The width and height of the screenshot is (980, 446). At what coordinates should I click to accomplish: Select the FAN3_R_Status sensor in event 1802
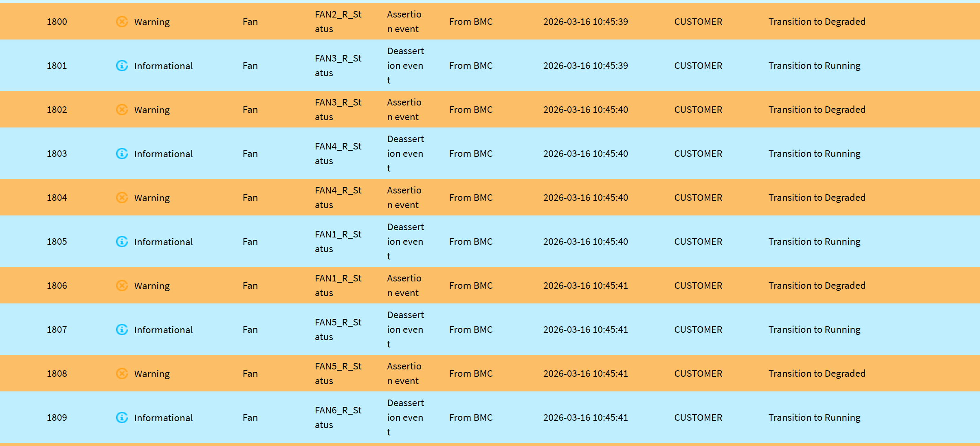(338, 110)
